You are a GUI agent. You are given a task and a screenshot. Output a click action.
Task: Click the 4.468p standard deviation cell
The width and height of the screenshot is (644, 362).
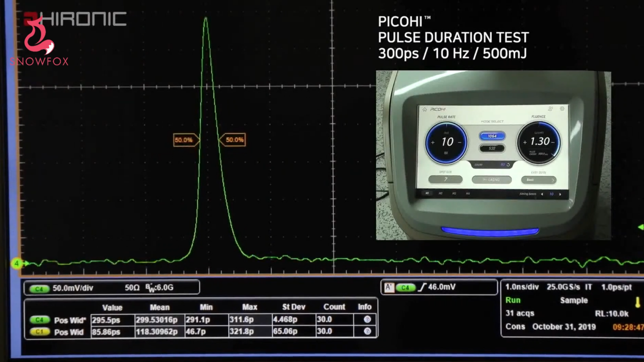tap(293, 320)
